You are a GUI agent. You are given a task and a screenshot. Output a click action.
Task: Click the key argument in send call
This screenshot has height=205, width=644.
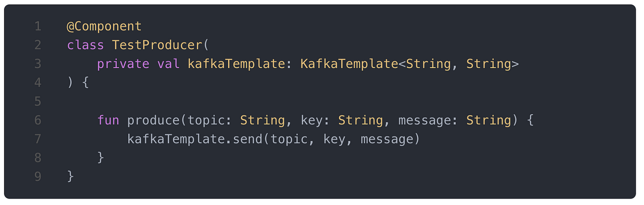(334, 140)
